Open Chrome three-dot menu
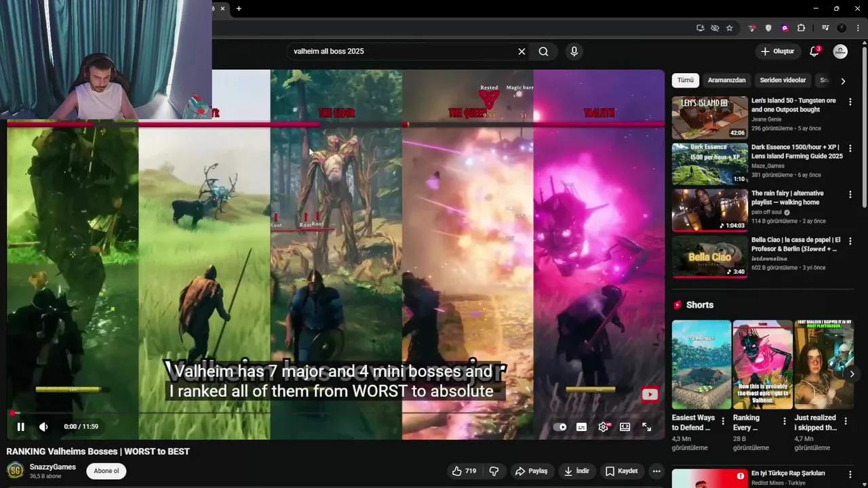 858,28
